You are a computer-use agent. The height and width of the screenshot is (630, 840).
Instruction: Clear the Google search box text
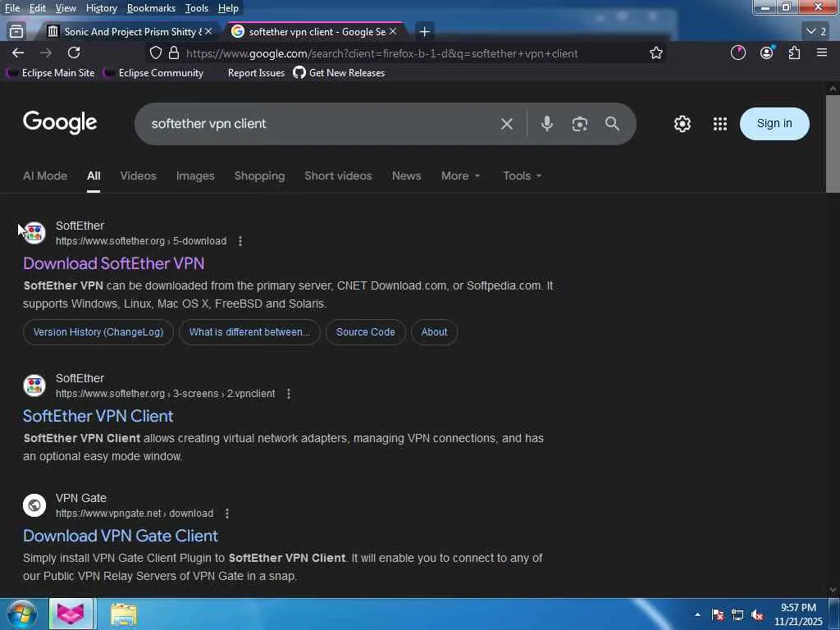(x=506, y=124)
